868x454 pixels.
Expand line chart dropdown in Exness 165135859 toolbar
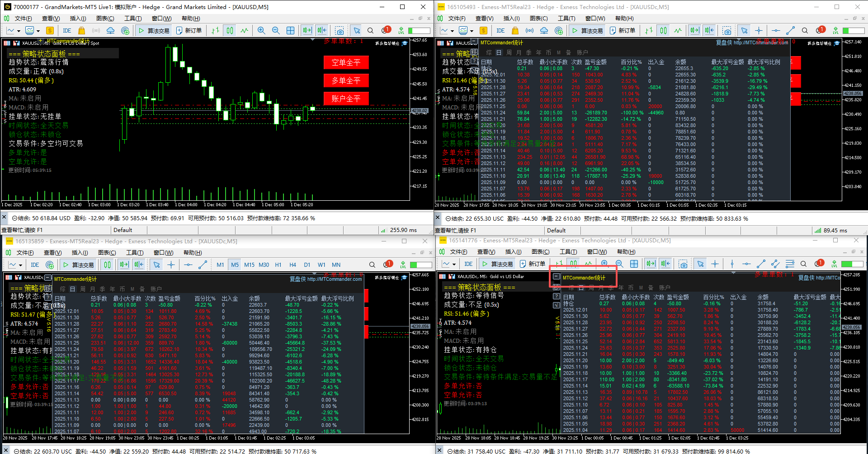[20, 265]
